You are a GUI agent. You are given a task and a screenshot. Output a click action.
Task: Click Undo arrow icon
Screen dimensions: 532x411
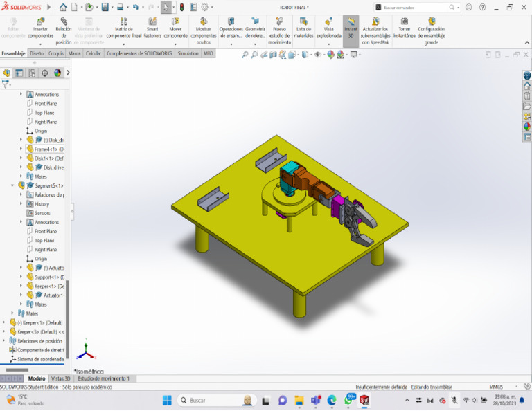pos(136,7)
